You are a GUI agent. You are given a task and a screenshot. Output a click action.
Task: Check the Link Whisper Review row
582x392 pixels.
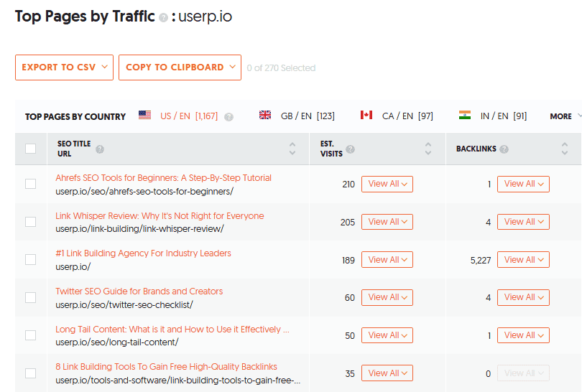tap(30, 222)
